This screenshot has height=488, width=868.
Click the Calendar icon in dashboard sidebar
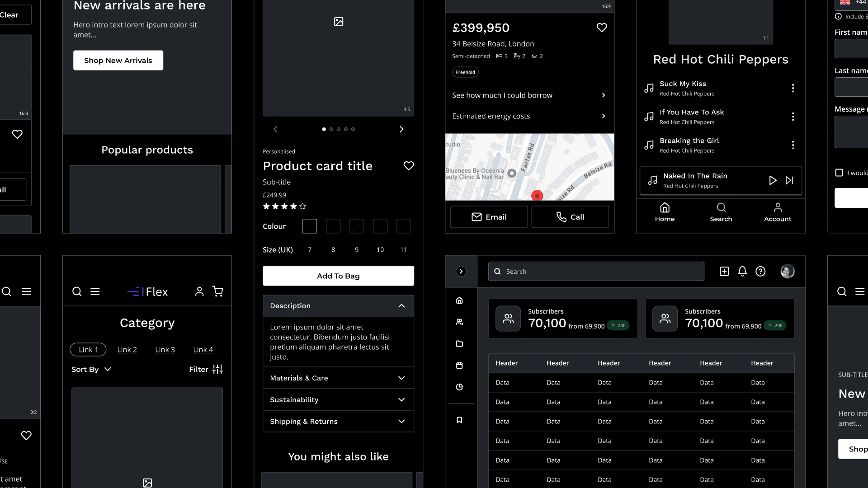[459, 365]
